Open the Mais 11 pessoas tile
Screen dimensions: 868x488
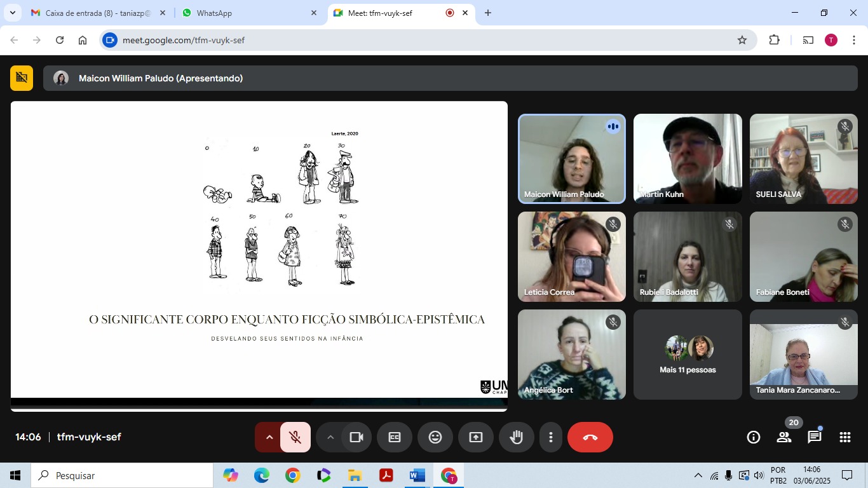[x=688, y=355]
